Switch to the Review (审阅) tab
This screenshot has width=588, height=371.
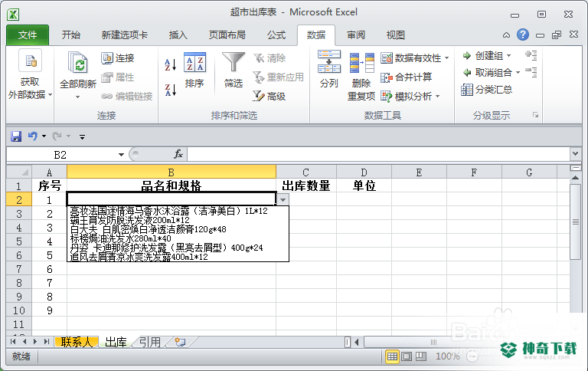pyautogui.click(x=356, y=35)
